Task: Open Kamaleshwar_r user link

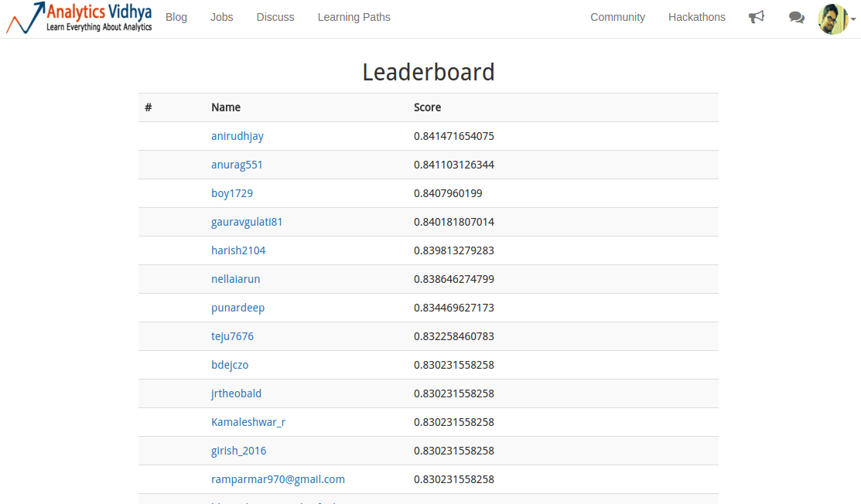Action: tap(248, 422)
